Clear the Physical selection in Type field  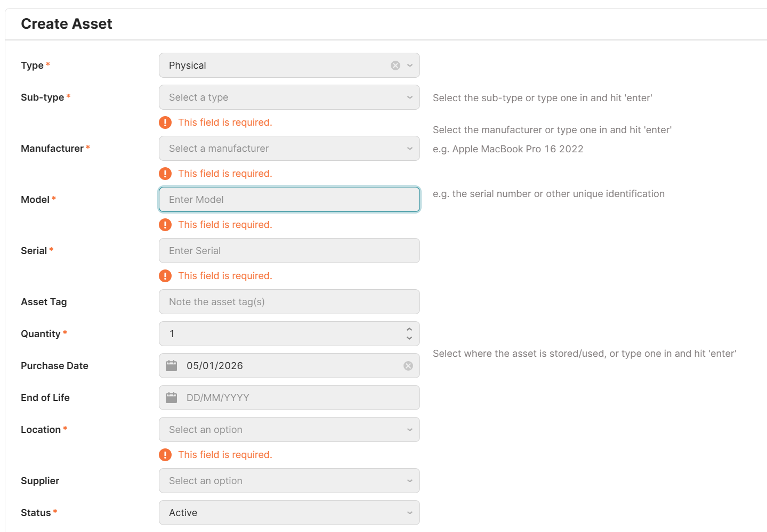pos(395,66)
